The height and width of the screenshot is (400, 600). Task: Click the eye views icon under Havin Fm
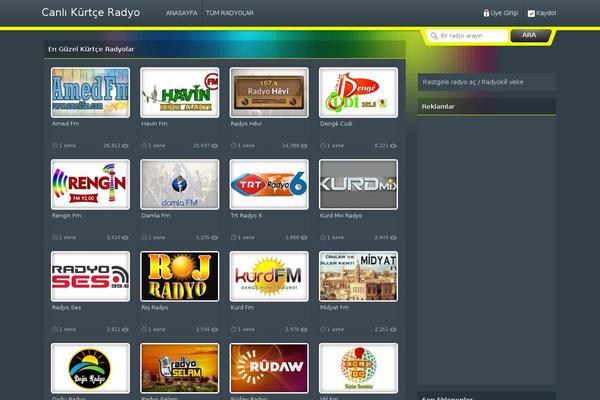[x=215, y=146]
